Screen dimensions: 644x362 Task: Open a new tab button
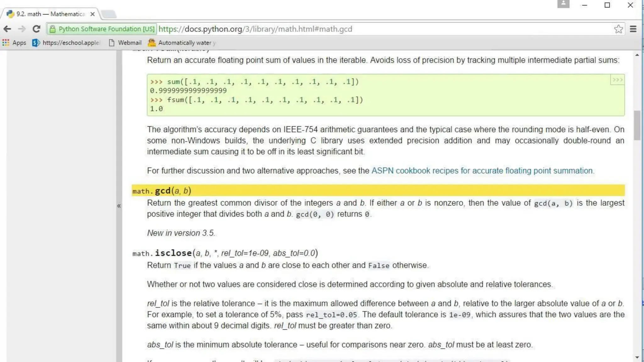pos(109,14)
